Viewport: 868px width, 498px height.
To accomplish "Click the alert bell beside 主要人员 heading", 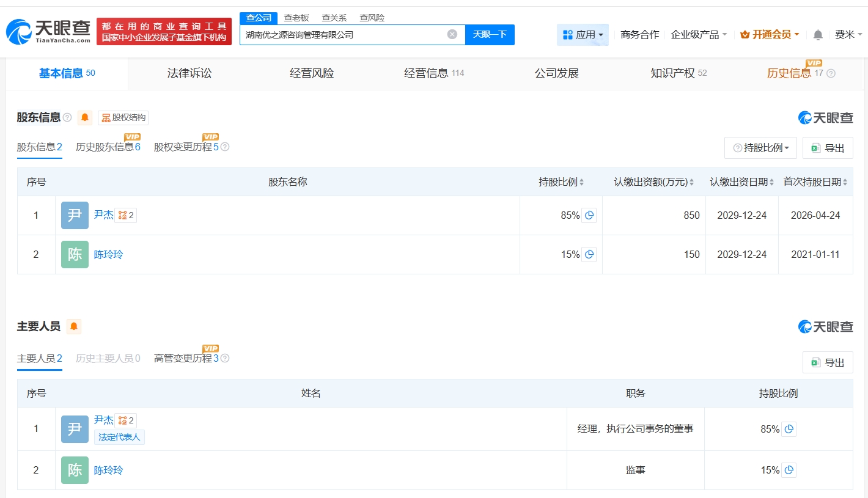I will pos(74,326).
